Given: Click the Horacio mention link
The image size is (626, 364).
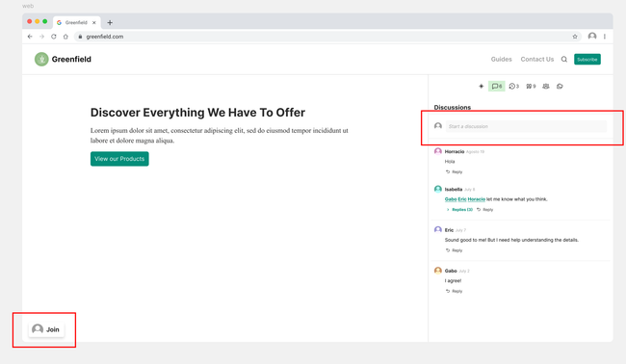Looking at the screenshot, I should [477, 199].
